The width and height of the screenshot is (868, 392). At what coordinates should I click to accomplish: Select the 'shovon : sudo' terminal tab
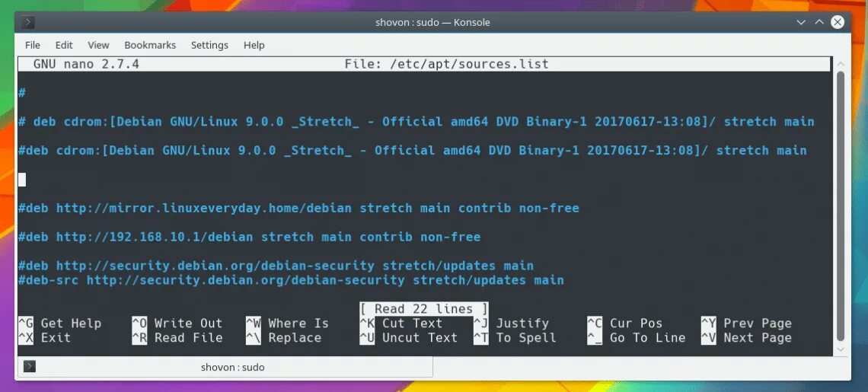coord(225,367)
